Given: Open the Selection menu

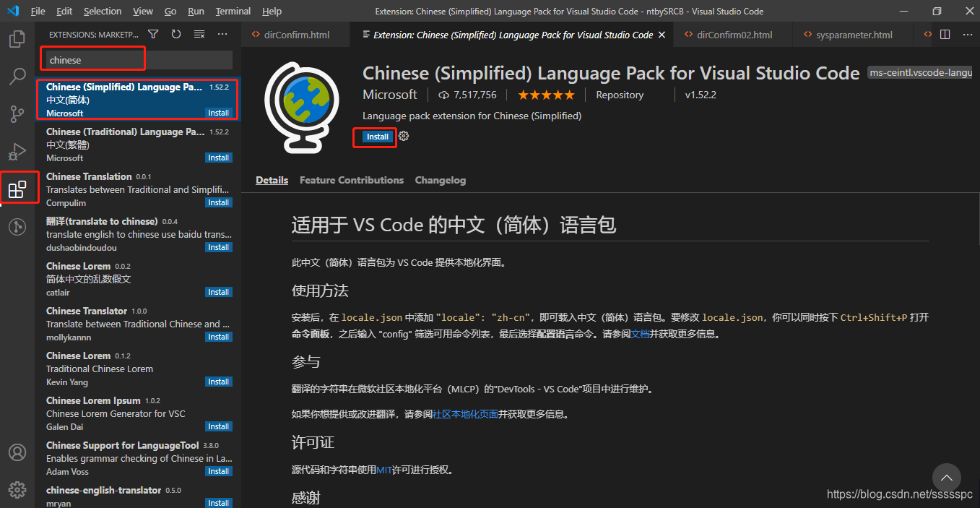Looking at the screenshot, I should click(103, 11).
